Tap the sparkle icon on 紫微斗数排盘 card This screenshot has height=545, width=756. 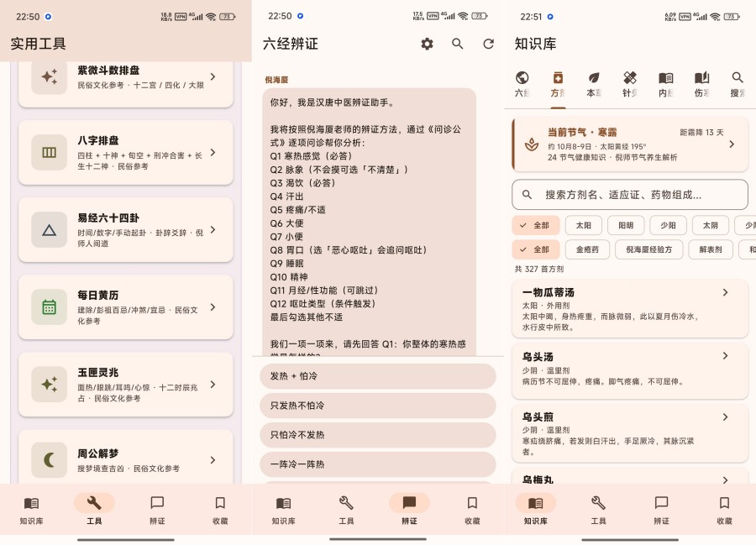(50, 76)
